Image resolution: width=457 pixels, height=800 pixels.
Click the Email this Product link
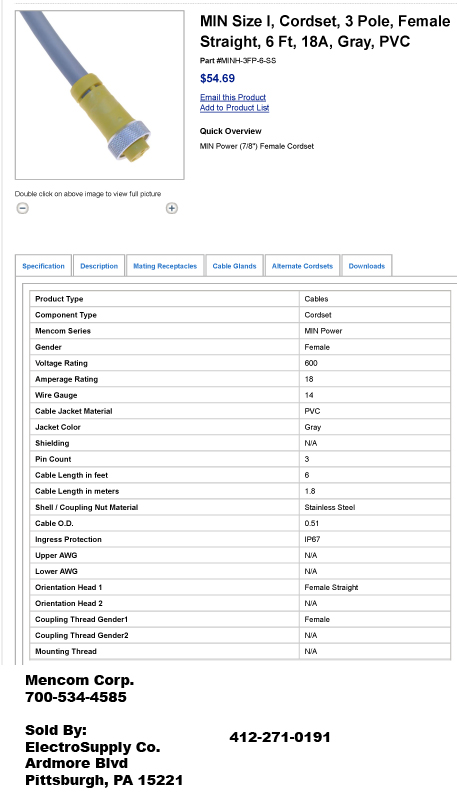point(233,97)
